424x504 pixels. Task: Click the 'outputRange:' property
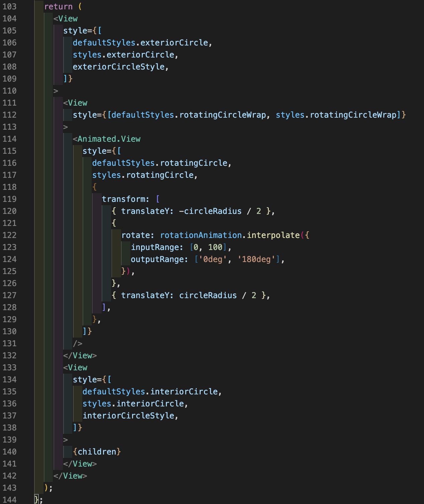pos(160,259)
